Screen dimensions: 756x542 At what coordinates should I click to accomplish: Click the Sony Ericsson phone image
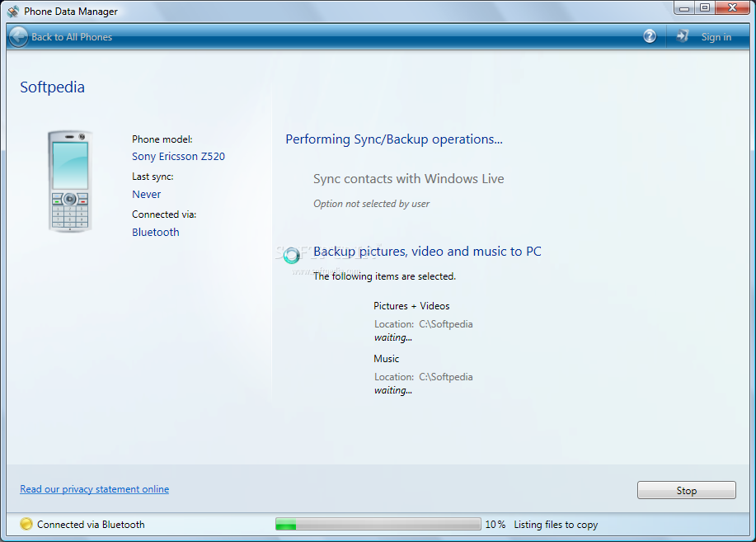[70, 181]
